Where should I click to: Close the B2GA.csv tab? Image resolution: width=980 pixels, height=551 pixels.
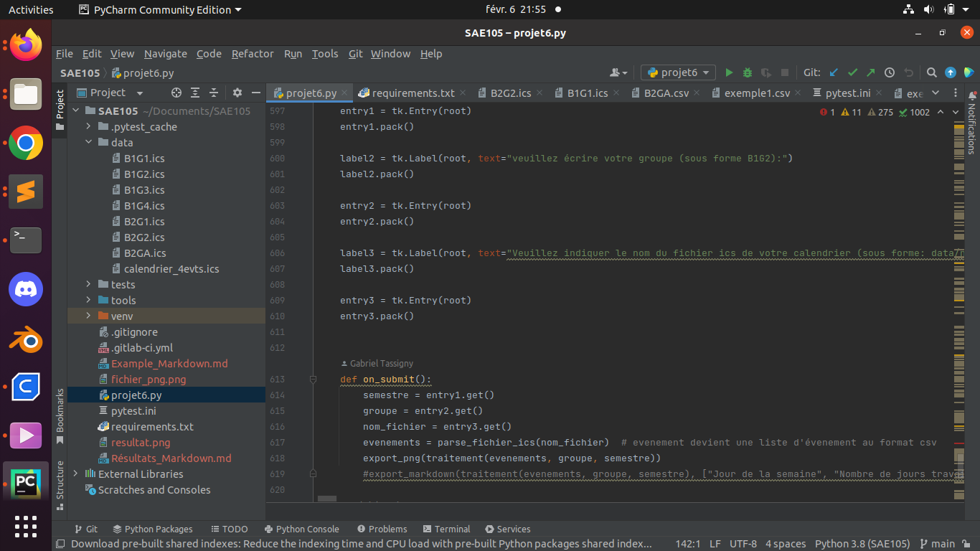[x=698, y=93]
